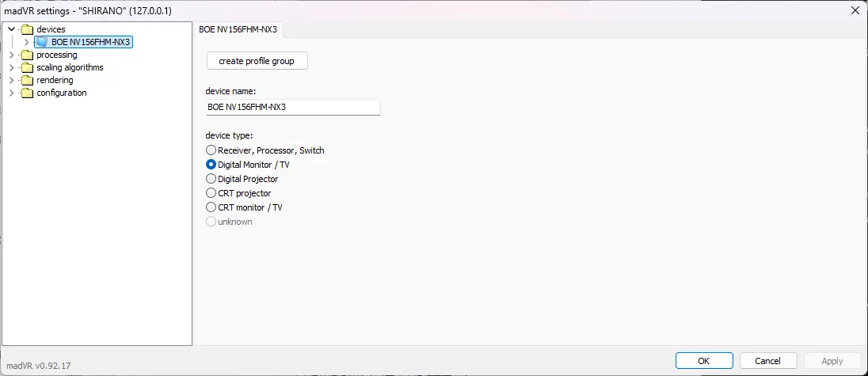Expand the processing tree node
868x376 pixels.
pyautogui.click(x=11, y=55)
